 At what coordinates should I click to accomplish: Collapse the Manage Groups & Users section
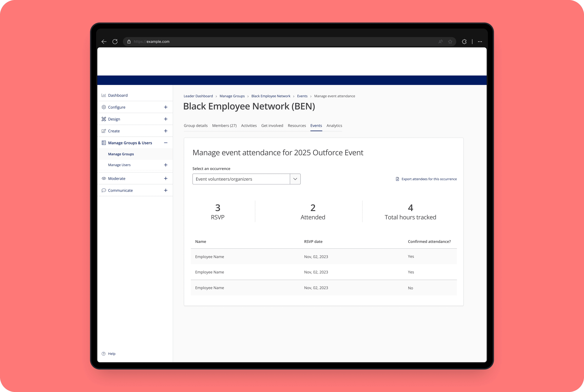[x=166, y=143]
